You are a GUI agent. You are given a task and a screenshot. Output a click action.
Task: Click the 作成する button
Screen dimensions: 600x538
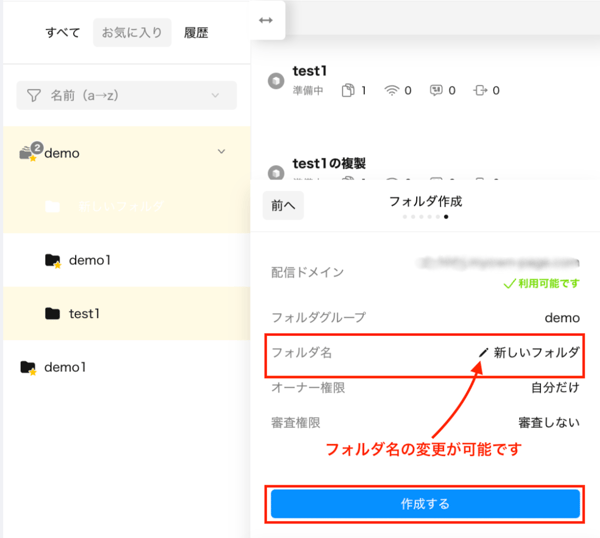425,504
